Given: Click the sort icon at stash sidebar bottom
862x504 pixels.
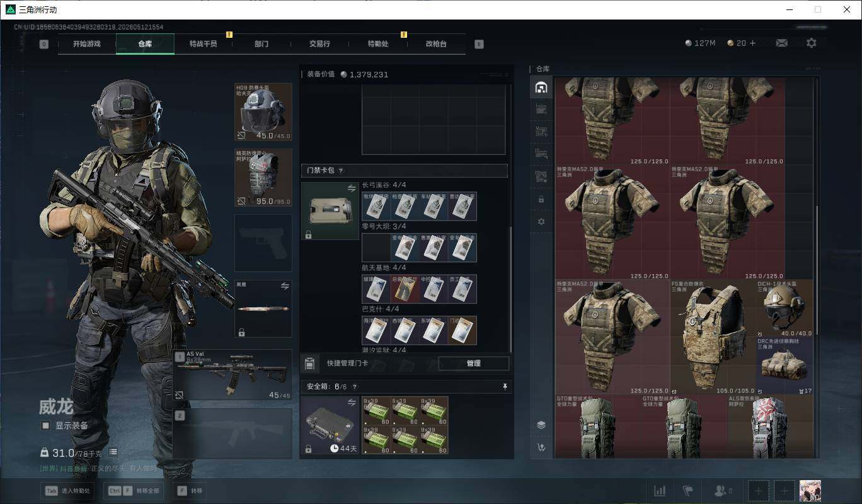Looking at the screenshot, I should 541,447.
